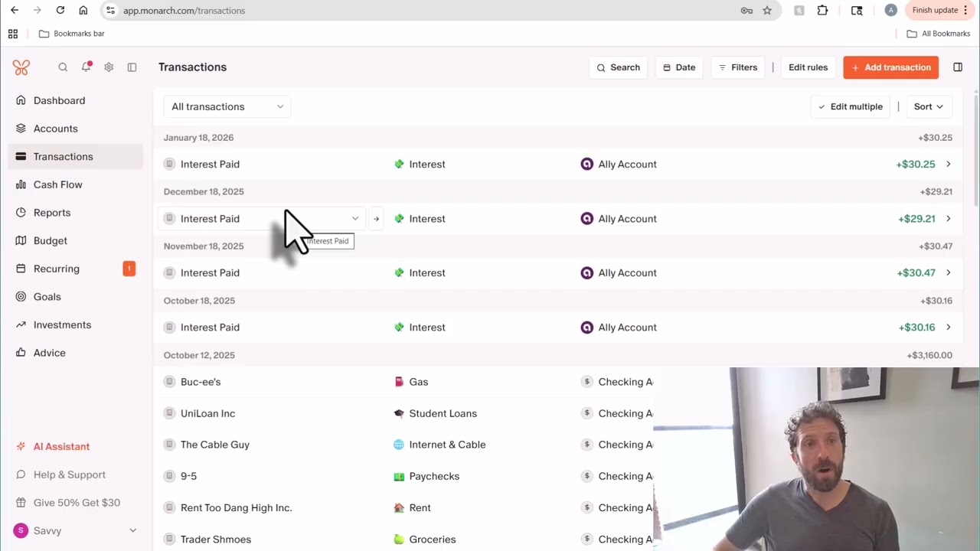Click Add transaction button
This screenshot has width=980, height=551.
click(891, 67)
